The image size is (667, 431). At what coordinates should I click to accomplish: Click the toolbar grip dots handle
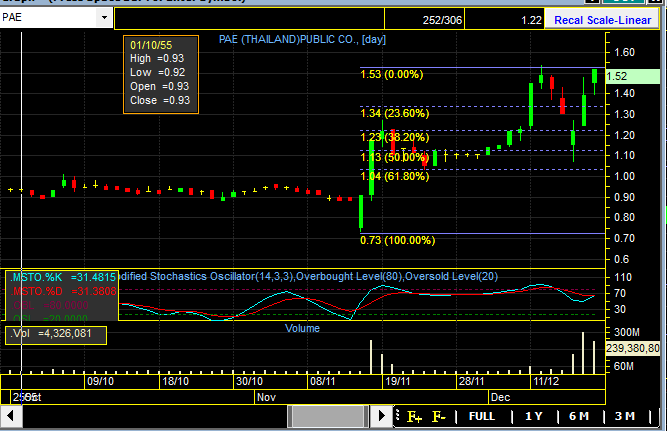[x=397, y=414]
